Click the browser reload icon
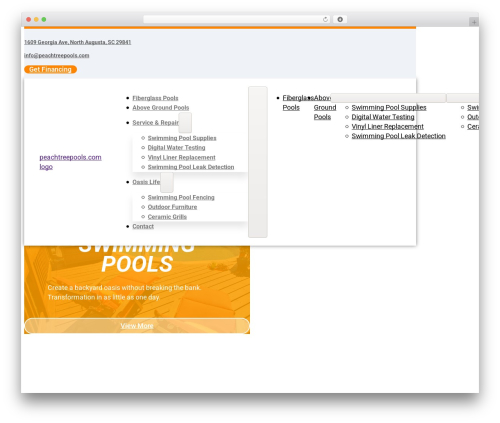 tap(325, 19)
